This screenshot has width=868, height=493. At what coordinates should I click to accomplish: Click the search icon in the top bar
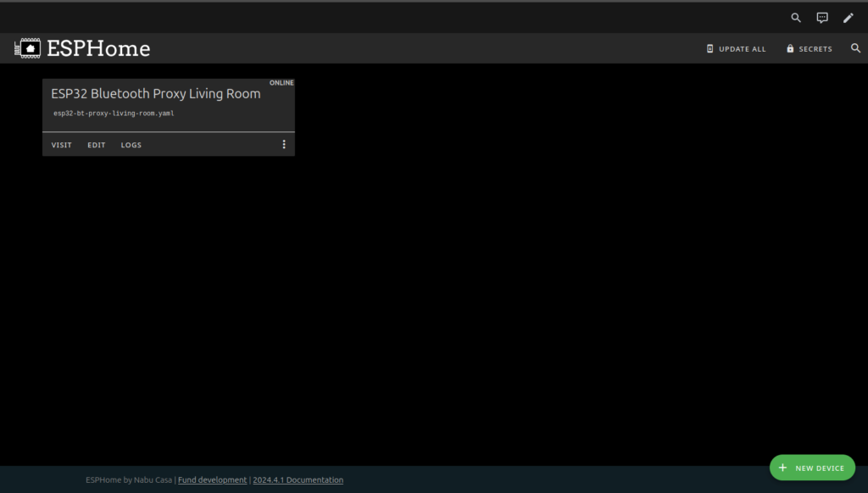pos(796,18)
